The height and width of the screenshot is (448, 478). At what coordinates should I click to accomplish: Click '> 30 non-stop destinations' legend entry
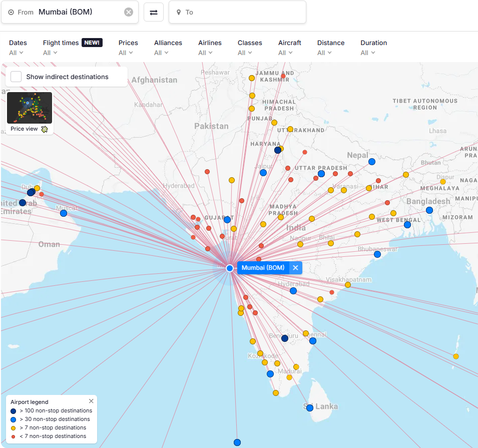tap(50, 419)
